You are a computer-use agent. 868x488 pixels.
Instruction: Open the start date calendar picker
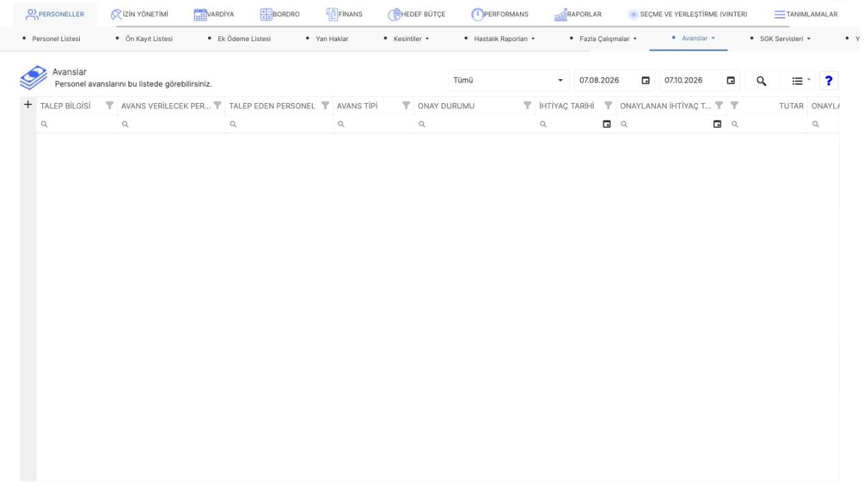[x=645, y=81]
